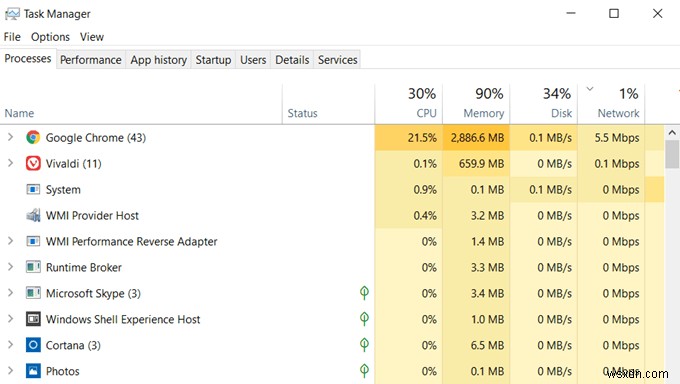Click the Runtime Broker icon
The image size is (680, 384).
click(33, 267)
